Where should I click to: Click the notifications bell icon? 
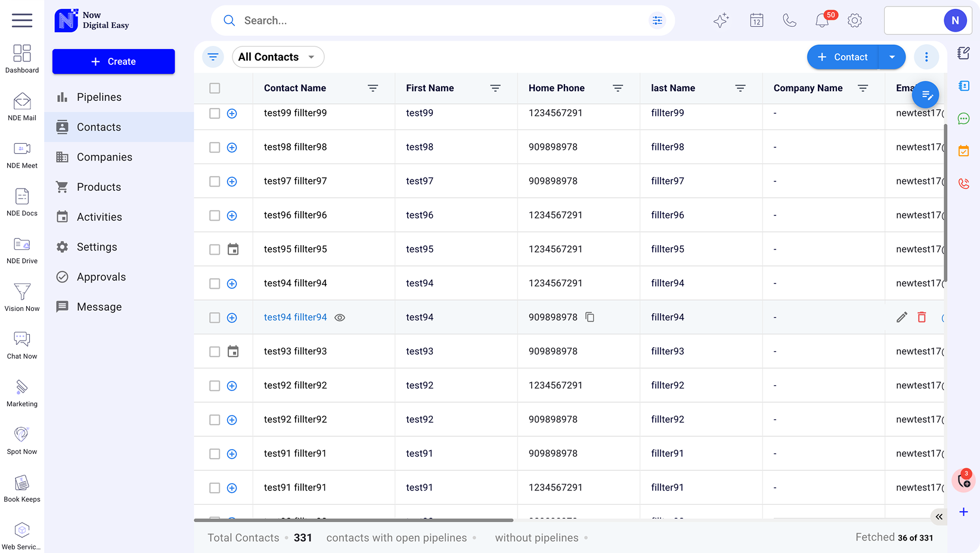click(822, 21)
